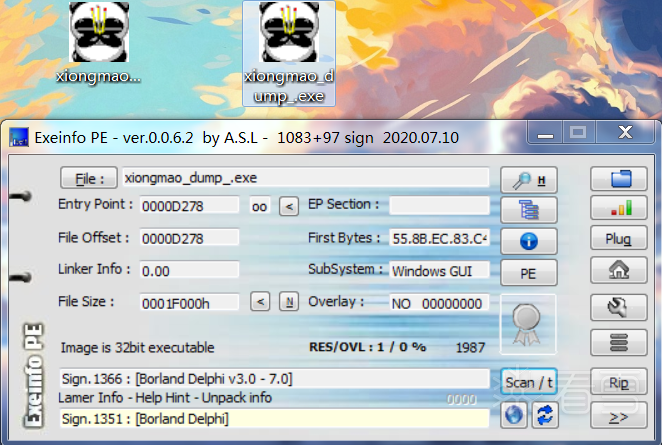
Task: Click the Entry Point value 0000D278
Action: (189, 206)
